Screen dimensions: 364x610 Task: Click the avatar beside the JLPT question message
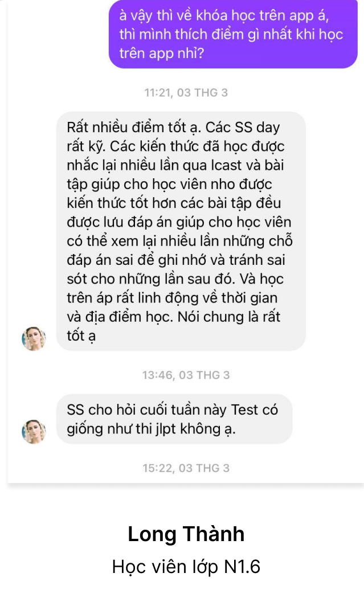pos(34,432)
